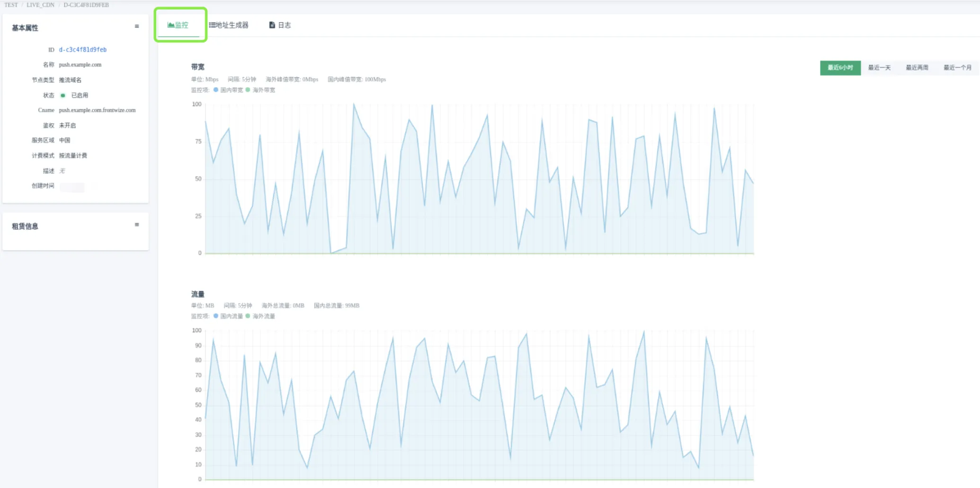980x488 pixels.
Task: Toggle the 海外流量 legend series
Action: click(260, 316)
